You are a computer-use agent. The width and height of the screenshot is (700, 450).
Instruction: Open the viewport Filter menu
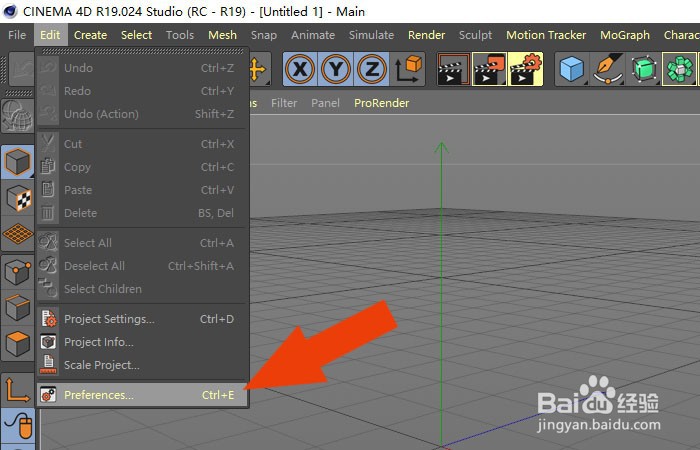[x=284, y=103]
